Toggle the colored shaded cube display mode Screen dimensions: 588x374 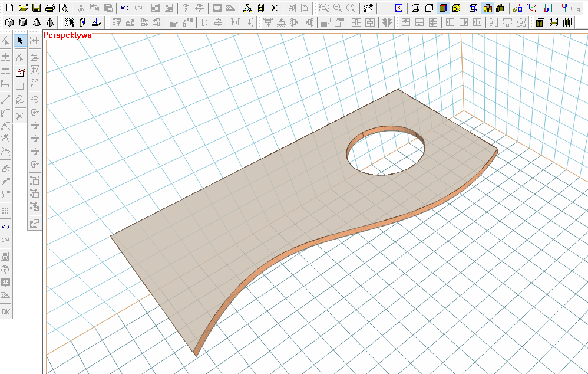pyautogui.click(x=443, y=8)
